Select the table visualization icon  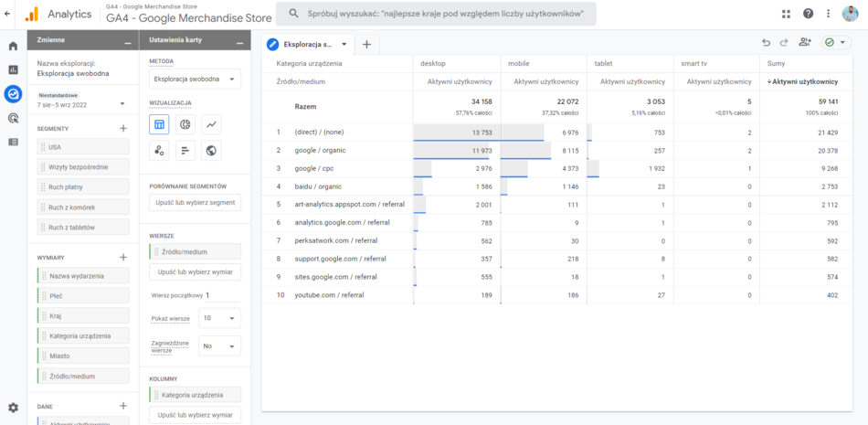pyautogui.click(x=159, y=125)
